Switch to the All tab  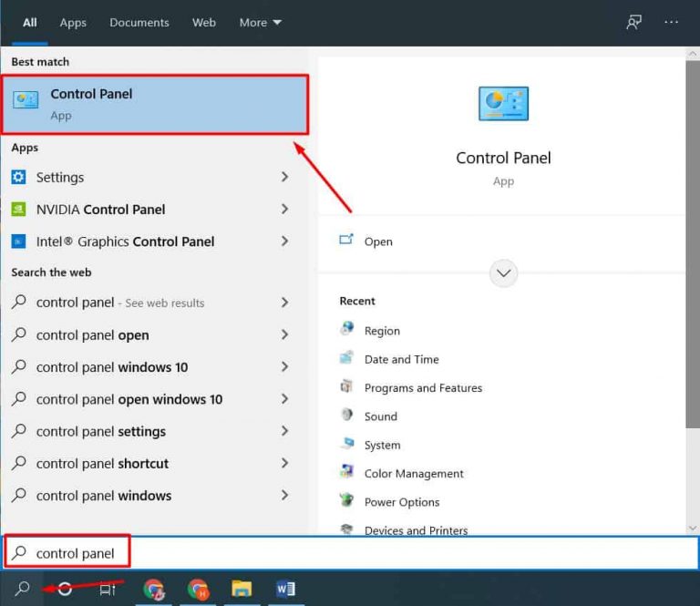[30, 22]
